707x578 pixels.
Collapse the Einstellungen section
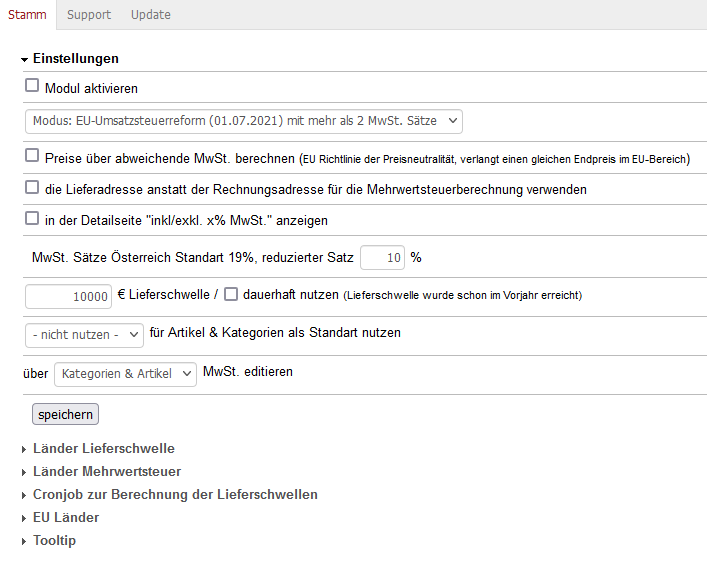tap(75, 59)
